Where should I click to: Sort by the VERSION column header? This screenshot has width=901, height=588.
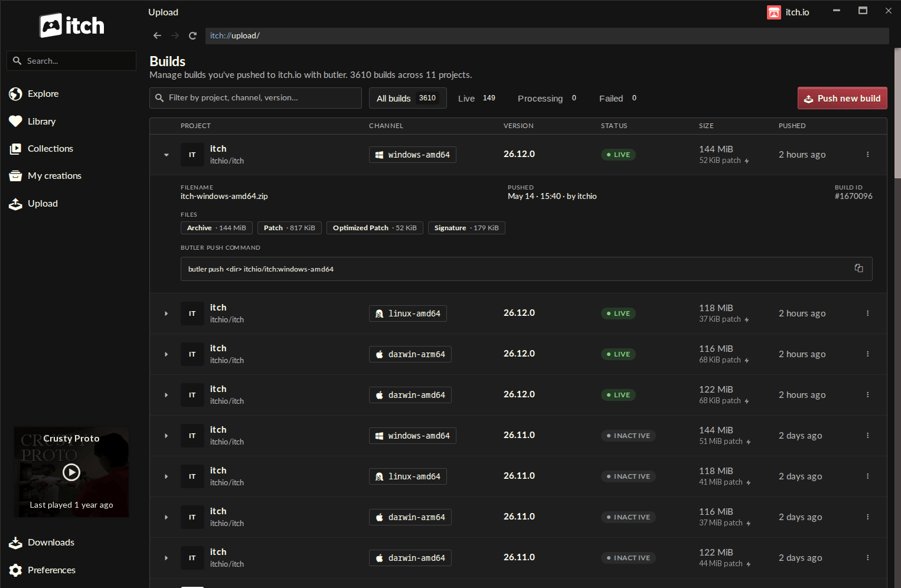(518, 126)
